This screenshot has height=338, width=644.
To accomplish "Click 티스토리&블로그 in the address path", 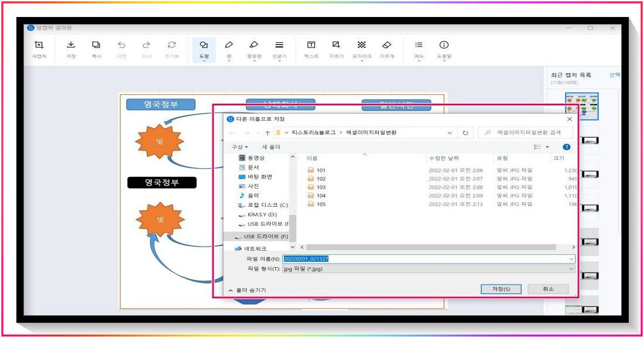I will coord(313,132).
